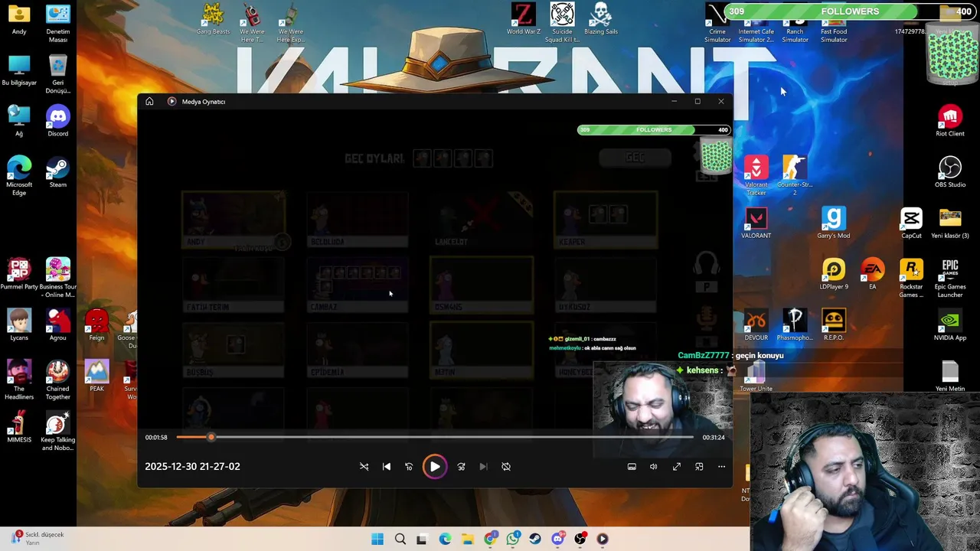Open Rockstar Games Launcher shortcut
980x551 pixels.
(x=911, y=279)
